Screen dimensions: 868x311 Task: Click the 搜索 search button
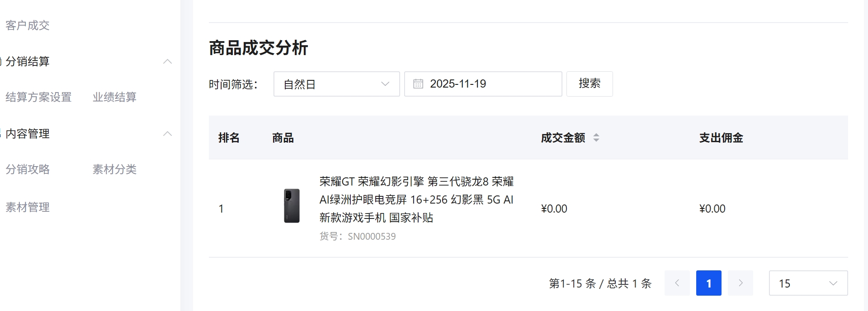pyautogui.click(x=589, y=84)
